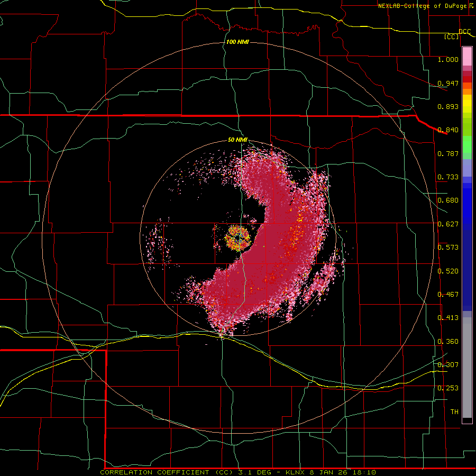Click the 0.680 scale value

[448, 200]
